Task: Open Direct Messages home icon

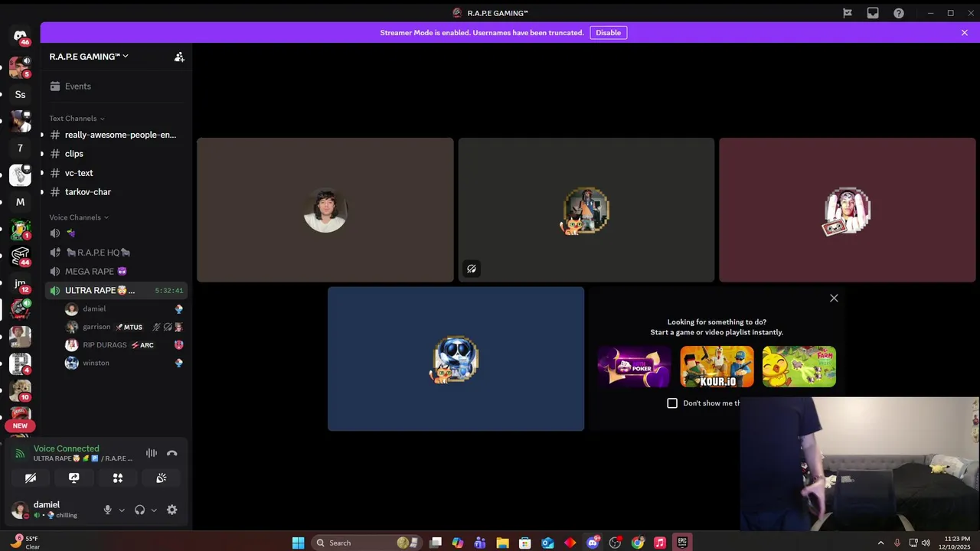Action: 21,37
